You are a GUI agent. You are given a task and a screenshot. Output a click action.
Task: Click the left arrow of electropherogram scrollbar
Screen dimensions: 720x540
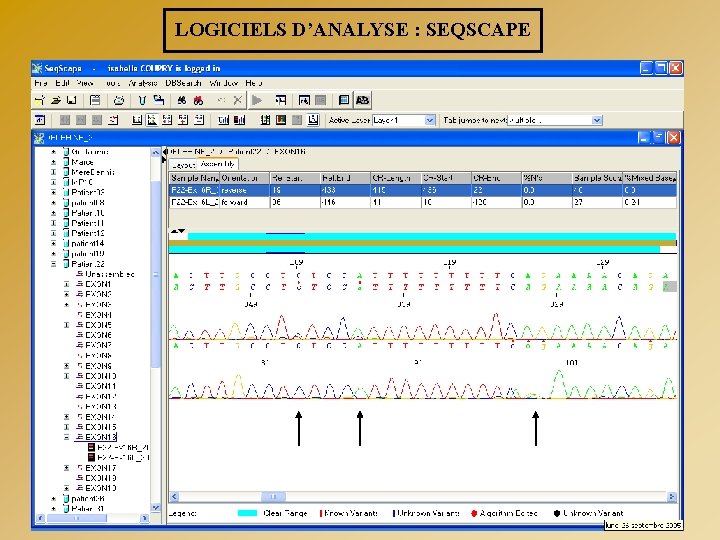[174, 496]
